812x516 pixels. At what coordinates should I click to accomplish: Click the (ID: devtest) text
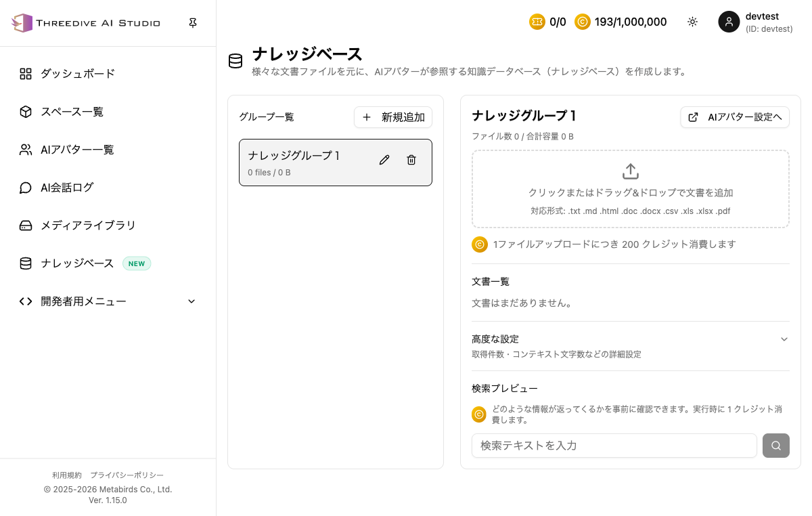(x=769, y=29)
